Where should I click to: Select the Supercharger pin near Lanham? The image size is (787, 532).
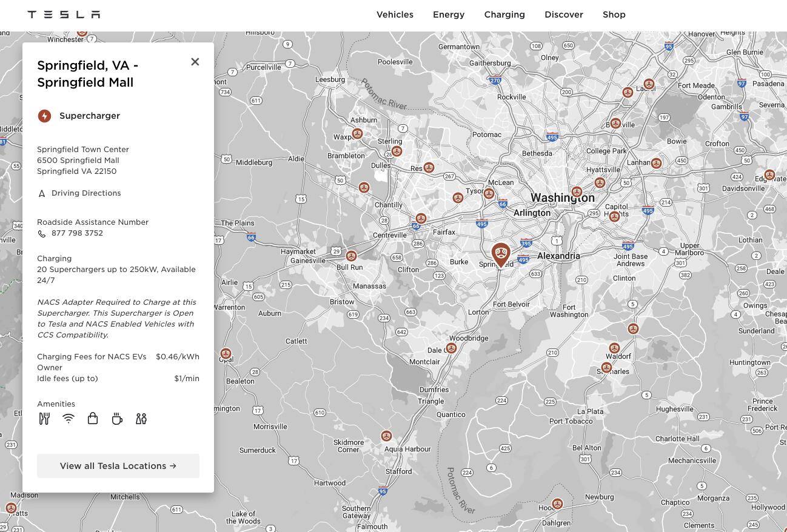(656, 163)
